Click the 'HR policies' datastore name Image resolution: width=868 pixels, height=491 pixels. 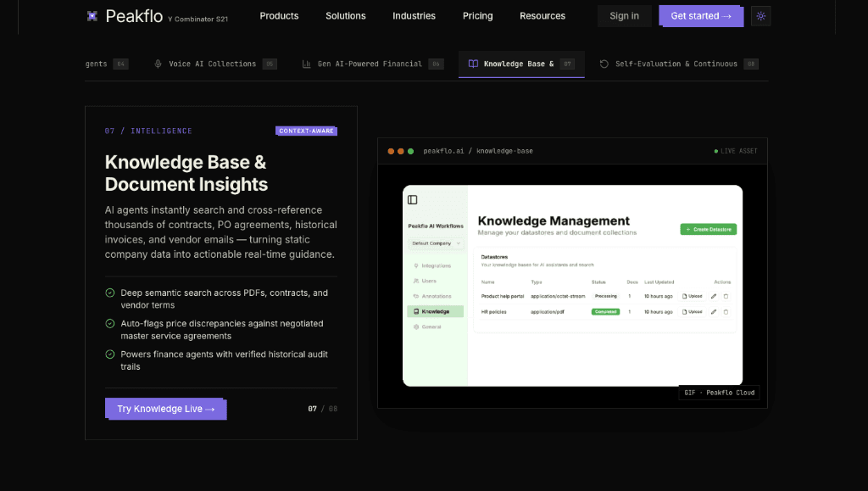(x=494, y=312)
